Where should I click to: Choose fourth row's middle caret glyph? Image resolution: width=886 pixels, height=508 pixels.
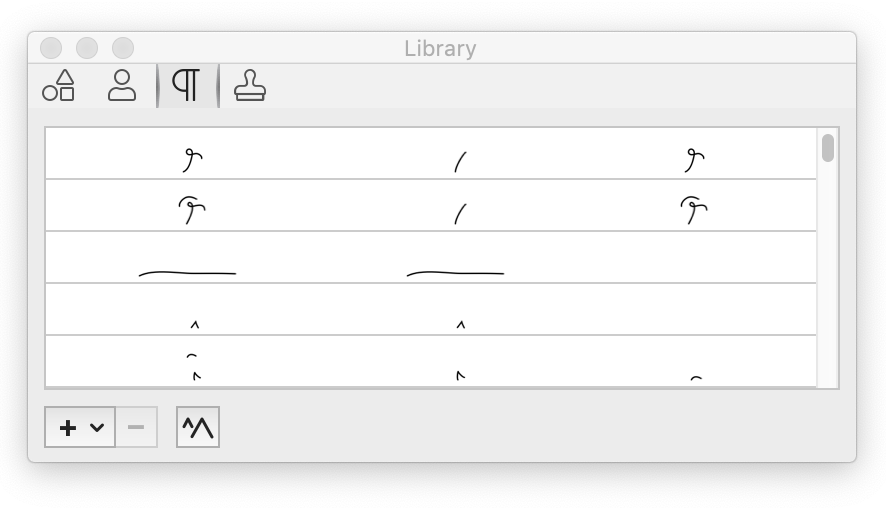[461, 323]
